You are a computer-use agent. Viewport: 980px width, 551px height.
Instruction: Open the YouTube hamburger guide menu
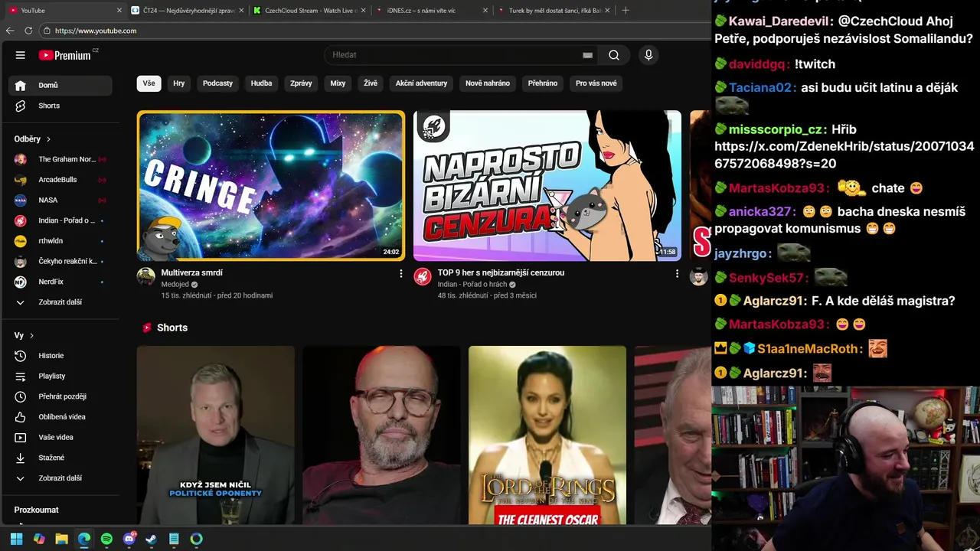coord(21,55)
